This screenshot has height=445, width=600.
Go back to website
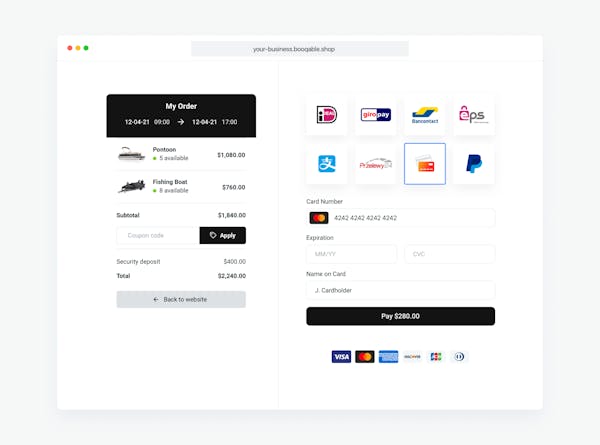[x=181, y=299]
